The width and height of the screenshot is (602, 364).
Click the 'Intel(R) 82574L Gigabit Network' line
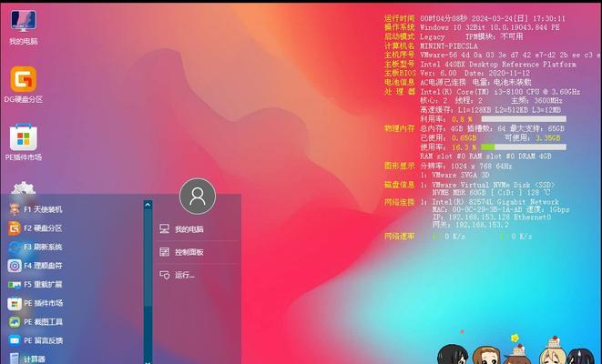(495, 202)
